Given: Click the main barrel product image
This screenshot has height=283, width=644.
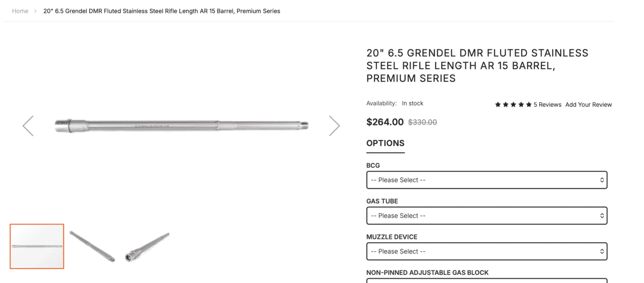Looking at the screenshot, I should (x=181, y=126).
